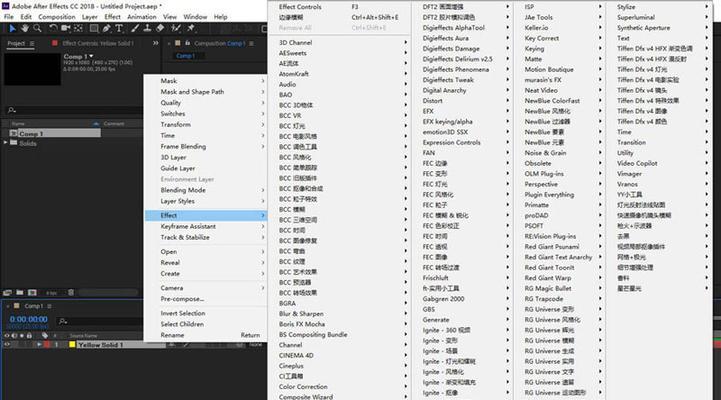
Task: Select the Roto Brush tool
Action: tap(176, 29)
